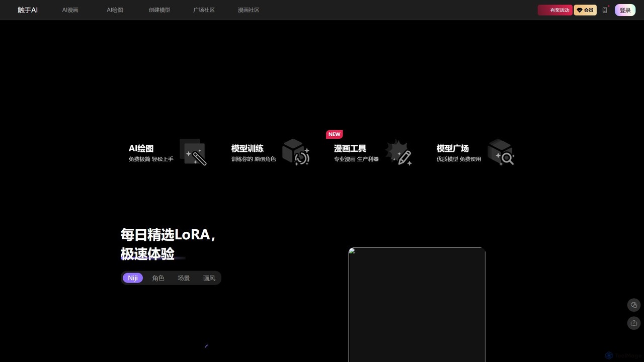
Task: Switch to the 场景 tab
Action: click(x=184, y=278)
